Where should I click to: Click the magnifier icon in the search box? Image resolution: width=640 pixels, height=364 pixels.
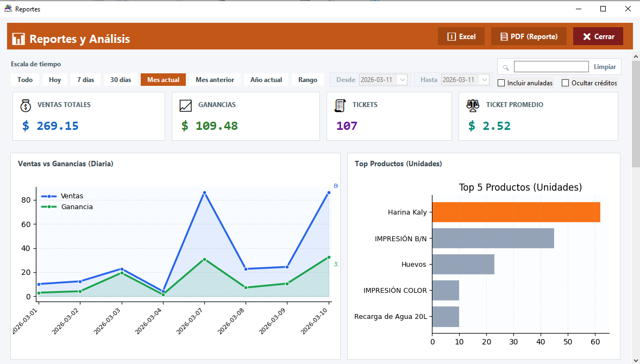pyautogui.click(x=506, y=67)
